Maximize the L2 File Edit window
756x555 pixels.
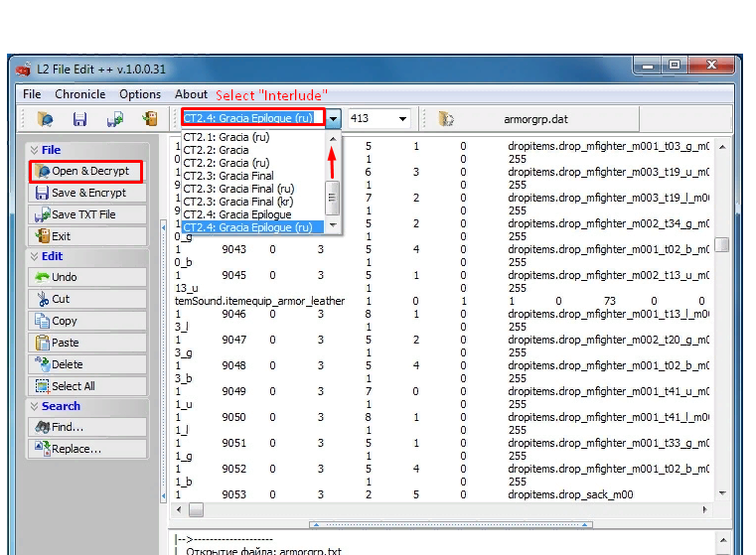675,66
